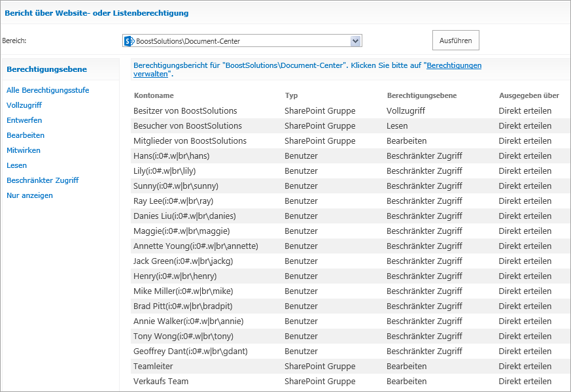
Task: Click the Kontoname column header
Action: 154,95
